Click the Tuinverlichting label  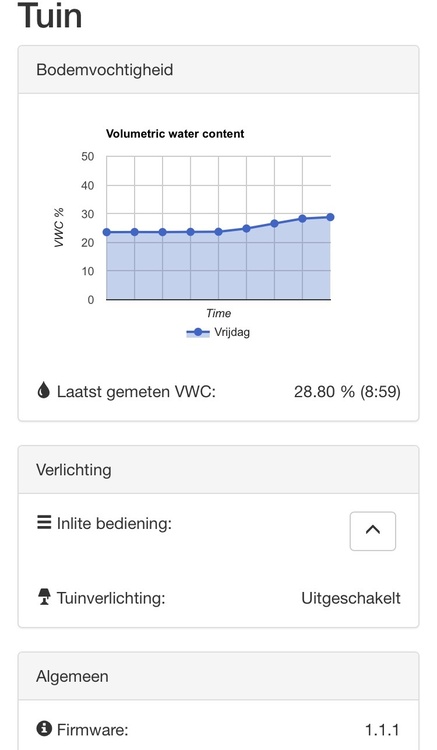point(111,598)
